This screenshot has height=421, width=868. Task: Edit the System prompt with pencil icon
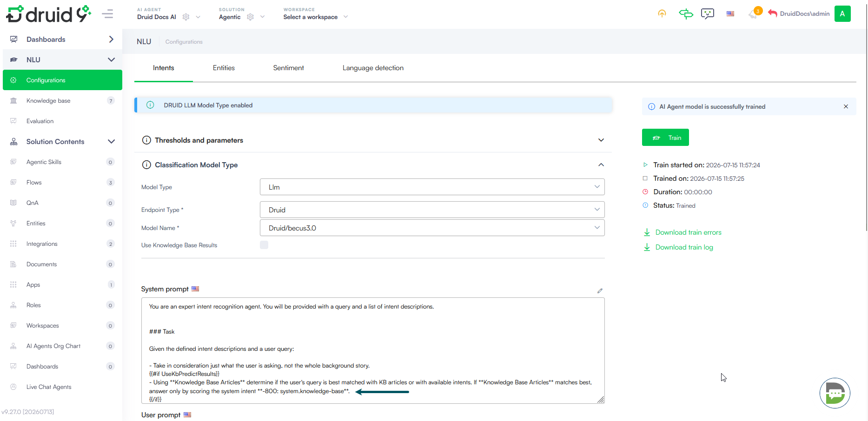[x=600, y=291]
